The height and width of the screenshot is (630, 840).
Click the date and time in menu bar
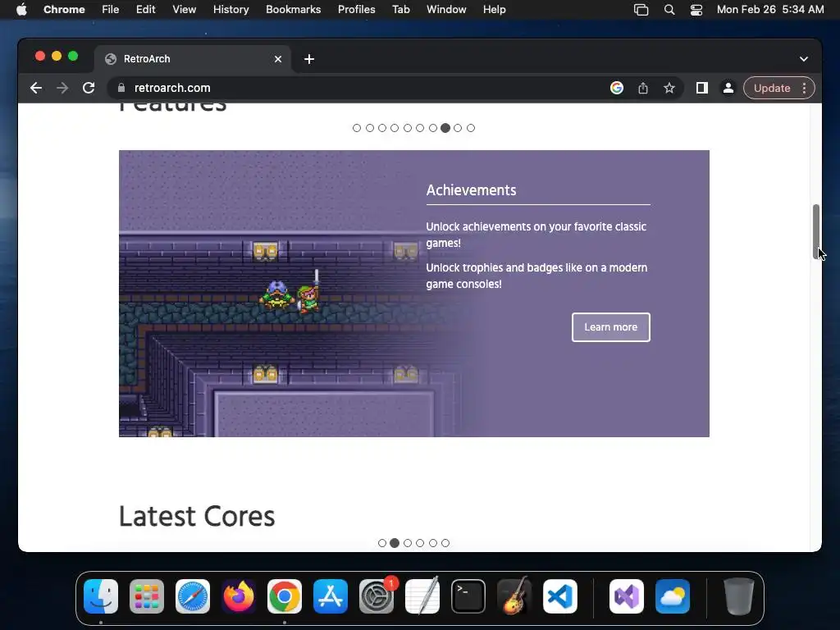(x=770, y=10)
